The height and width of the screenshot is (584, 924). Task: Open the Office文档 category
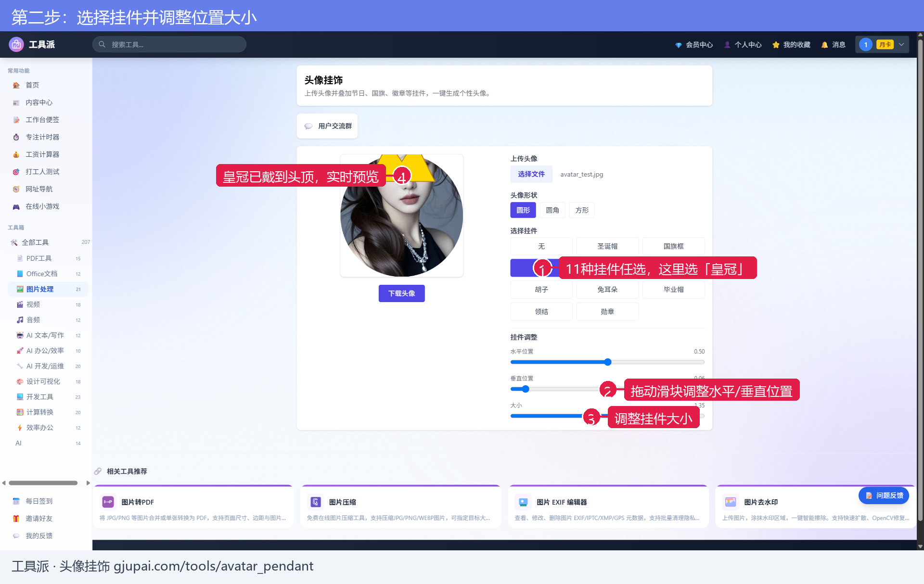pyautogui.click(x=48, y=274)
